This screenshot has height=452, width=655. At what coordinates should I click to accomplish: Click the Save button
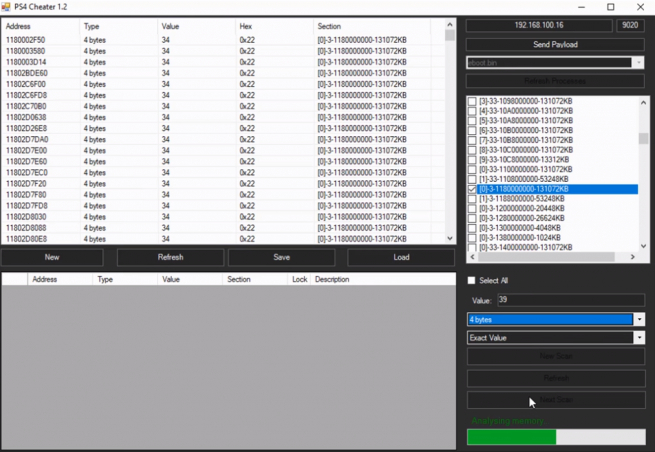[x=281, y=257]
